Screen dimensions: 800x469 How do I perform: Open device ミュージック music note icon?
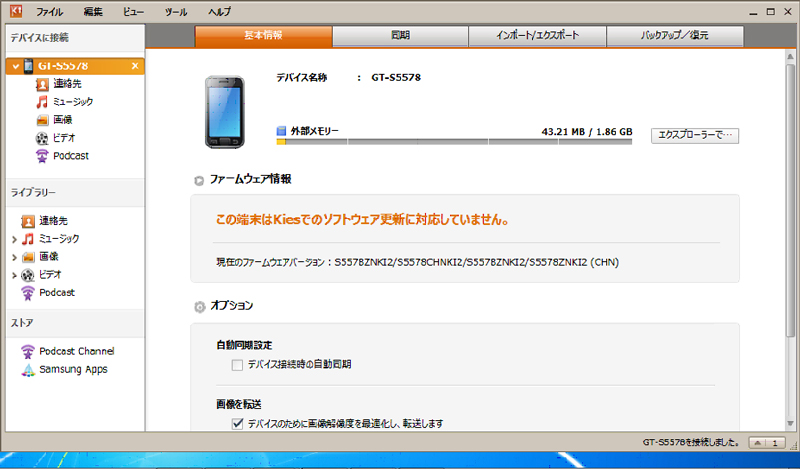click(x=42, y=102)
